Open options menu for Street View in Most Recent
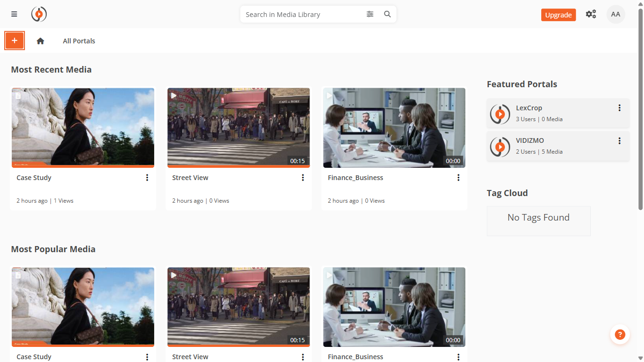Screen dimensions: 644x362 303,178
